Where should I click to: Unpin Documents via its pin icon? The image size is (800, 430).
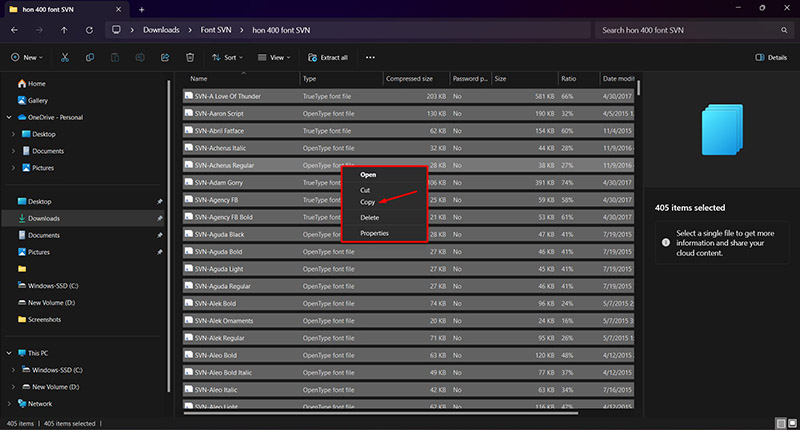coord(160,235)
